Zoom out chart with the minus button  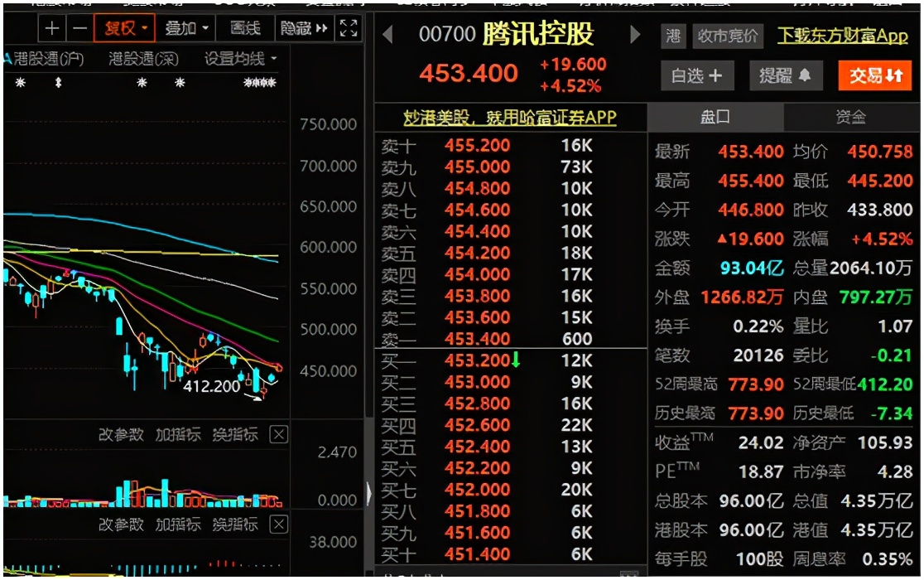click(79, 29)
